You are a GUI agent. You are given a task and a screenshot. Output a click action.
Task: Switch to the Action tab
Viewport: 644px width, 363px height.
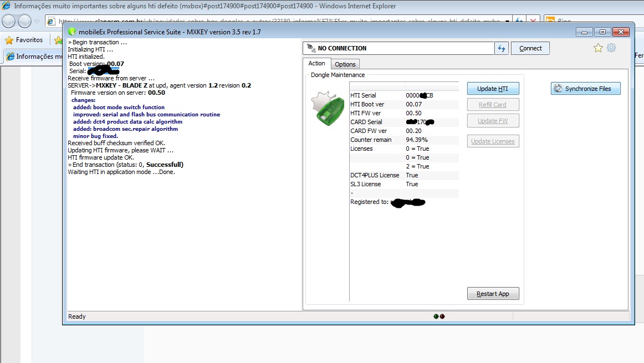(316, 63)
